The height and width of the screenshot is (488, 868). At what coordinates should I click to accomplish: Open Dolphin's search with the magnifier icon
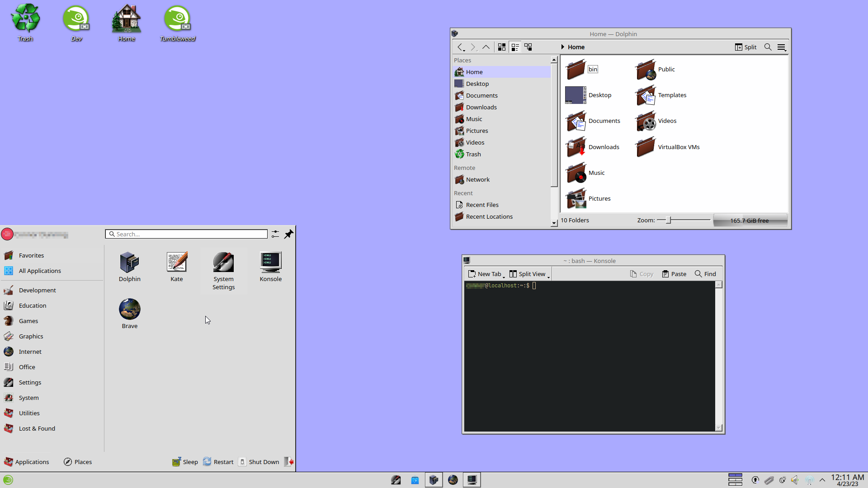[x=768, y=47]
